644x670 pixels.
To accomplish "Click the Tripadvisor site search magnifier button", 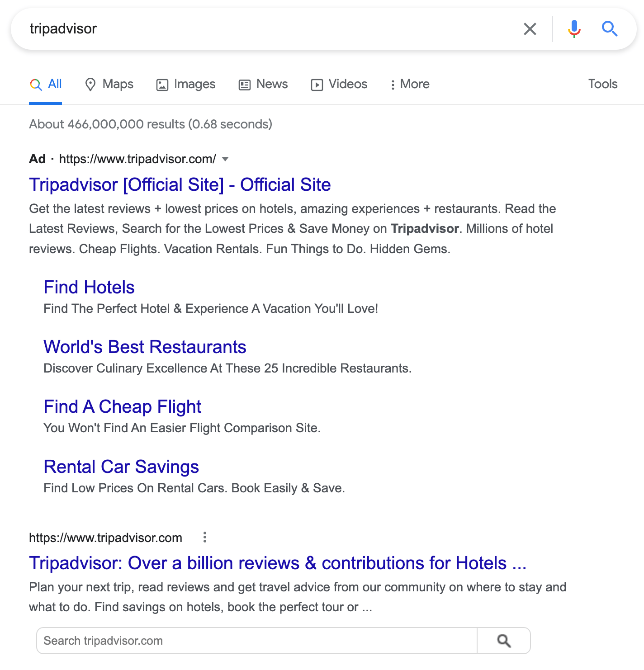I will click(503, 641).
